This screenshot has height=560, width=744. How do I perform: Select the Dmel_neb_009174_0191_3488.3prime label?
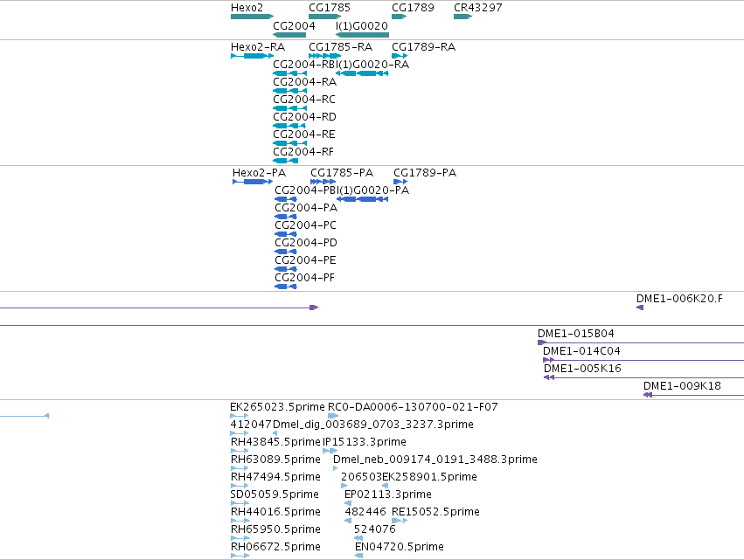click(x=435, y=460)
